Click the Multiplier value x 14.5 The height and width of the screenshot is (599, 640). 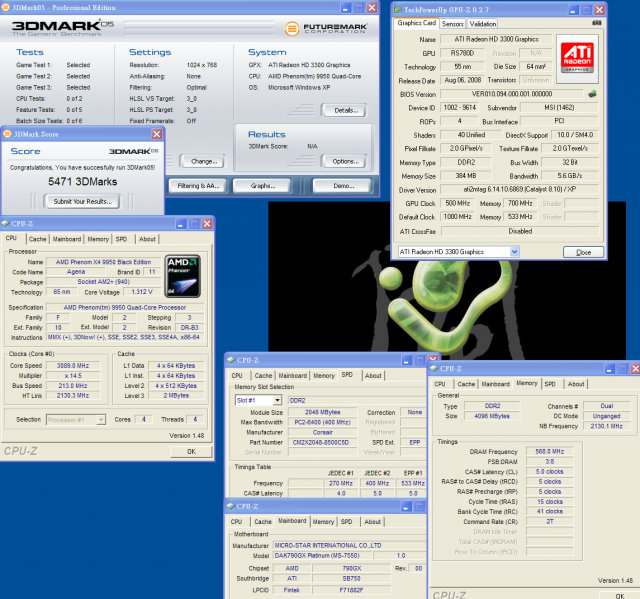pyautogui.click(x=73, y=376)
